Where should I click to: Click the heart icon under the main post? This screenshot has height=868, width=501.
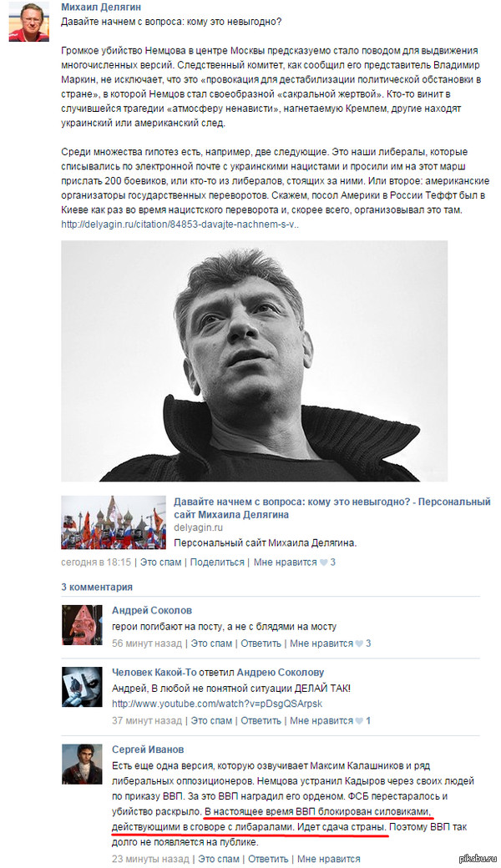[324, 563]
